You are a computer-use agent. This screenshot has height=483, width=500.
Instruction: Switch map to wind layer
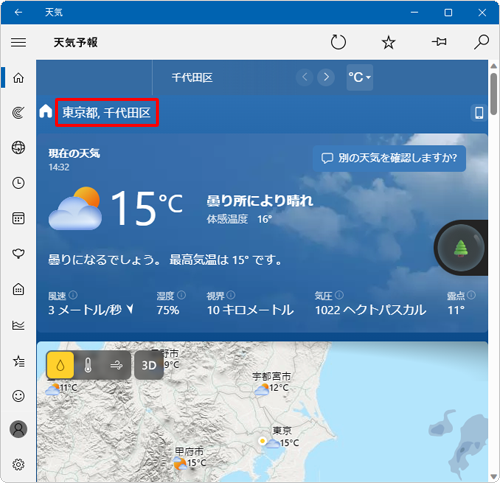116,365
